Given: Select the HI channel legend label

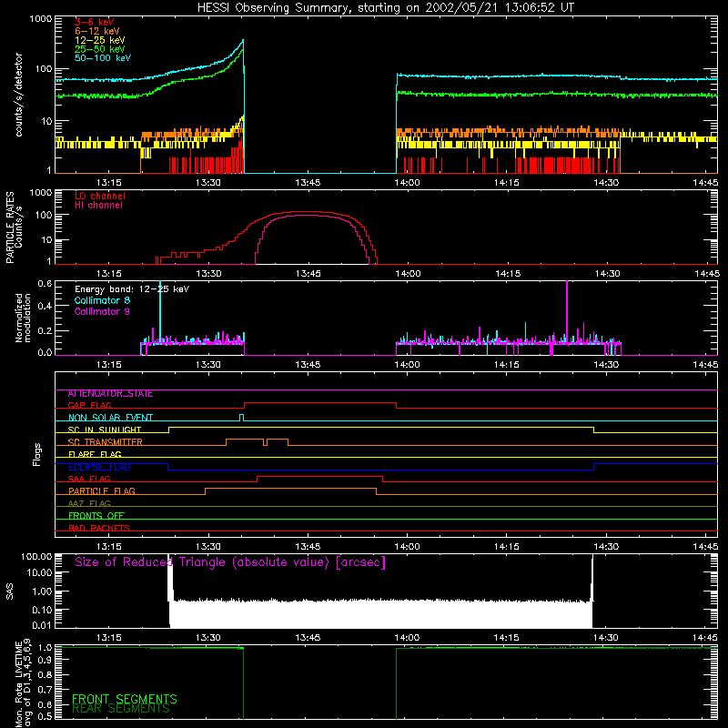Looking at the screenshot, I should (x=98, y=206).
